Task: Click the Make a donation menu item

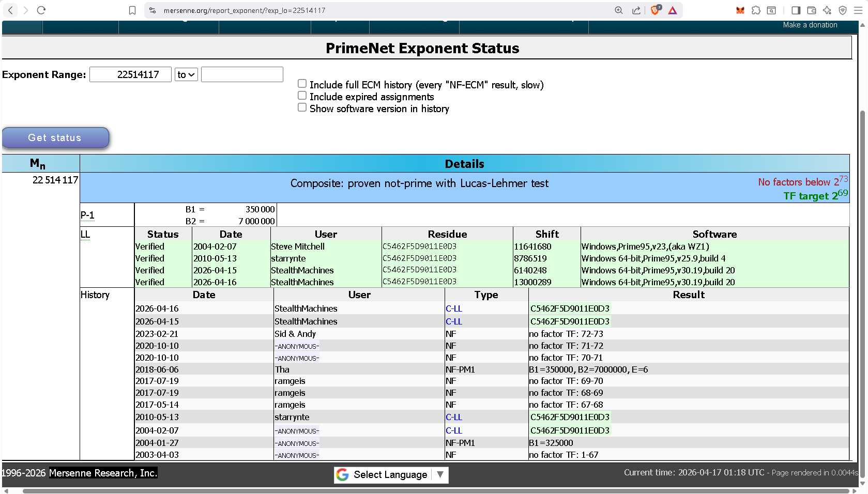Action: [810, 25]
